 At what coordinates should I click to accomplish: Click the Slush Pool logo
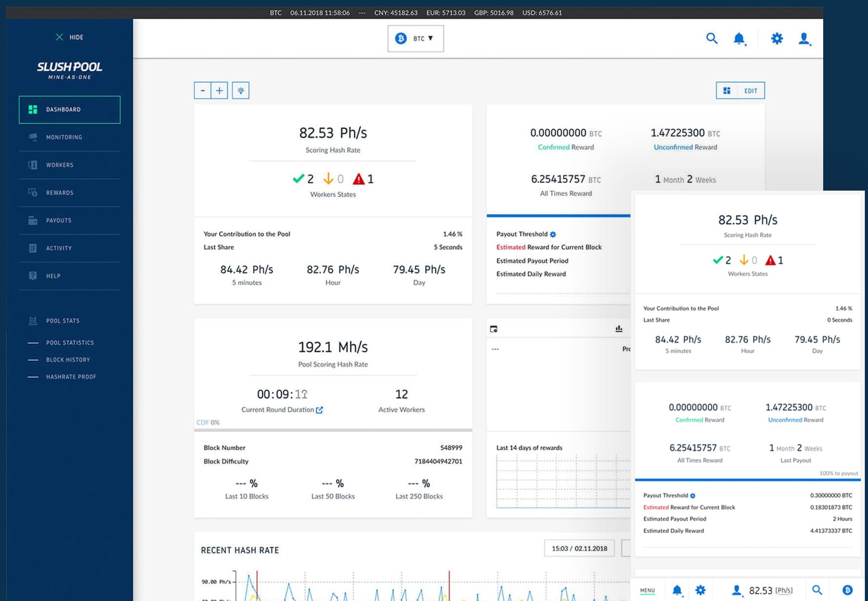[x=69, y=70]
